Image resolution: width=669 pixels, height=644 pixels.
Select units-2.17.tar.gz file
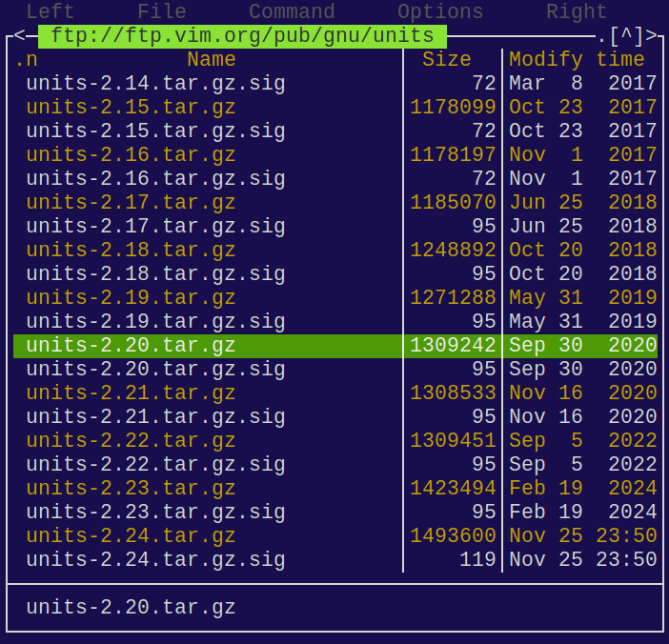(x=131, y=203)
